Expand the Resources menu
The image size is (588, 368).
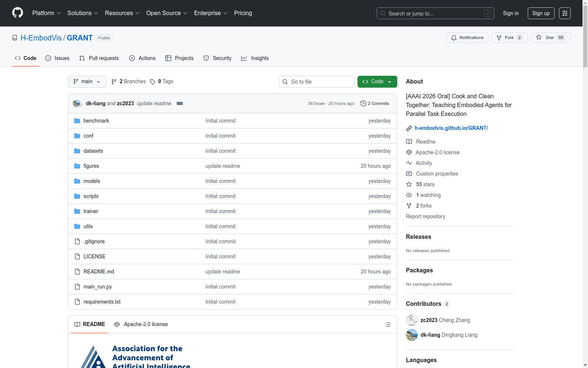122,13
